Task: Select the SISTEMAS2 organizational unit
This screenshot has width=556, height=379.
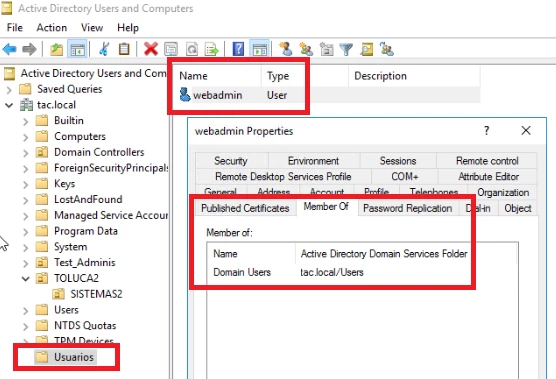Action: tap(96, 294)
